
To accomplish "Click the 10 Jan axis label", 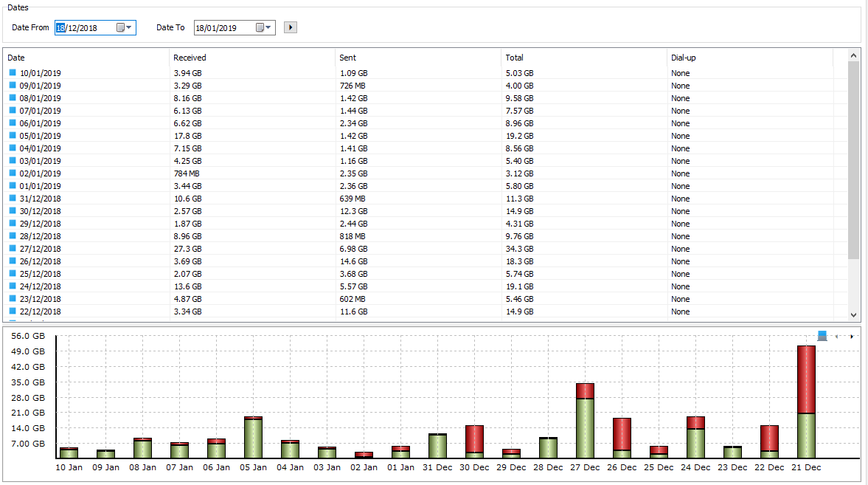I will [x=69, y=467].
